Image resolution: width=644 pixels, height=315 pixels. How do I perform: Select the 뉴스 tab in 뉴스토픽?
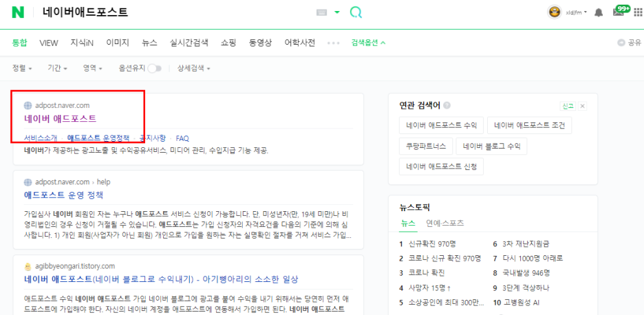pos(408,224)
